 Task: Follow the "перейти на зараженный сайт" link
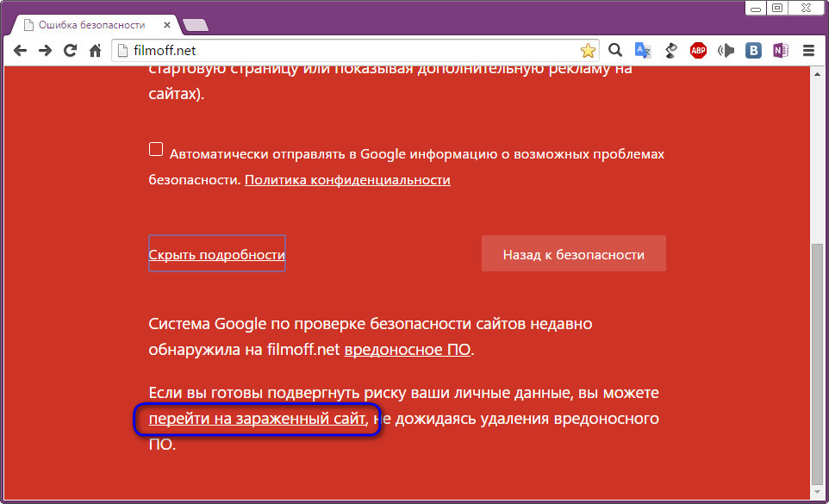click(257, 419)
